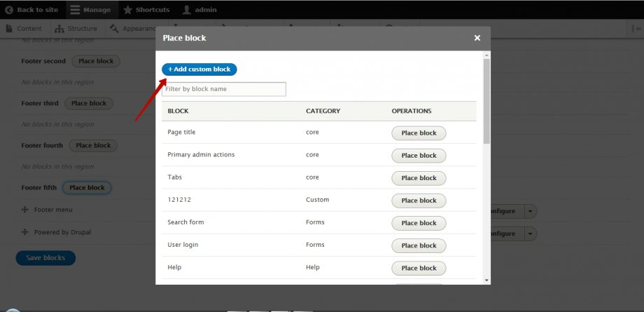The width and height of the screenshot is (644, 312).
Task: Click the dialog scrollbar down arrow
Action: point(486,280)
